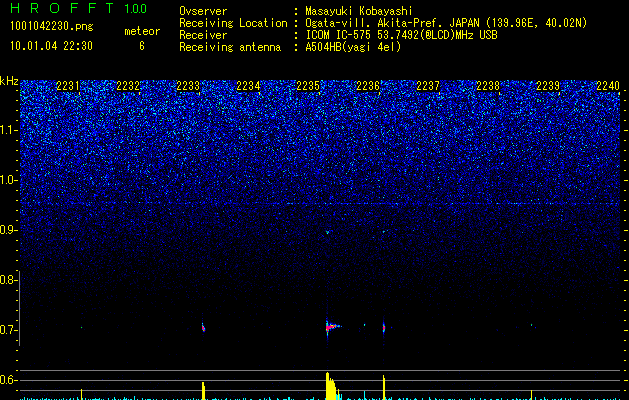Click the Ogata-vill. Akita-Pref. JAPAN location text
The image size is (629, 400).
click(446, 23)
